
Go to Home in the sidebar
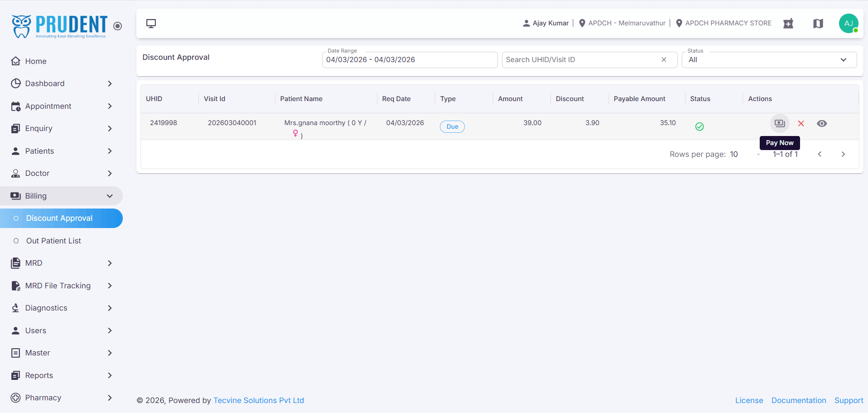pos(36,61)
